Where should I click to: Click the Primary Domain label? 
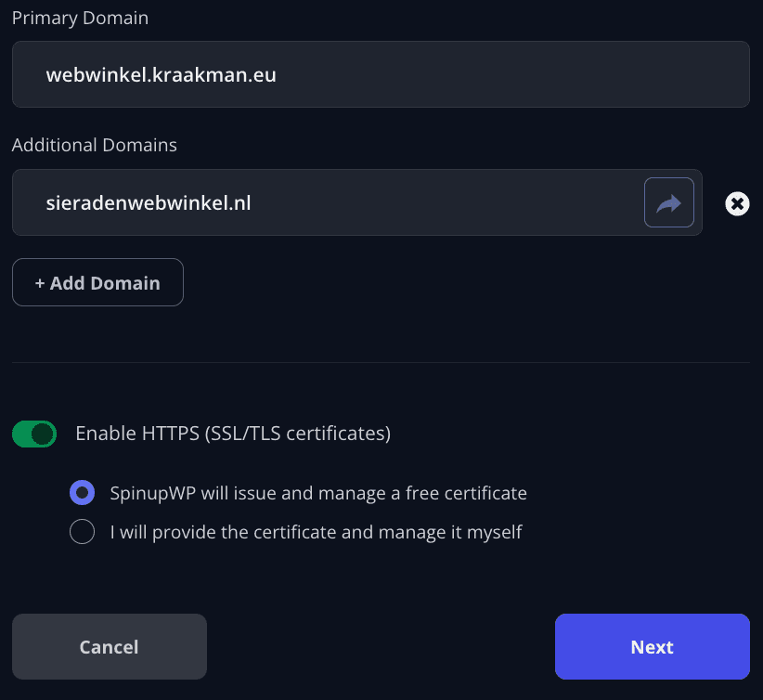(x=80, y=18)
